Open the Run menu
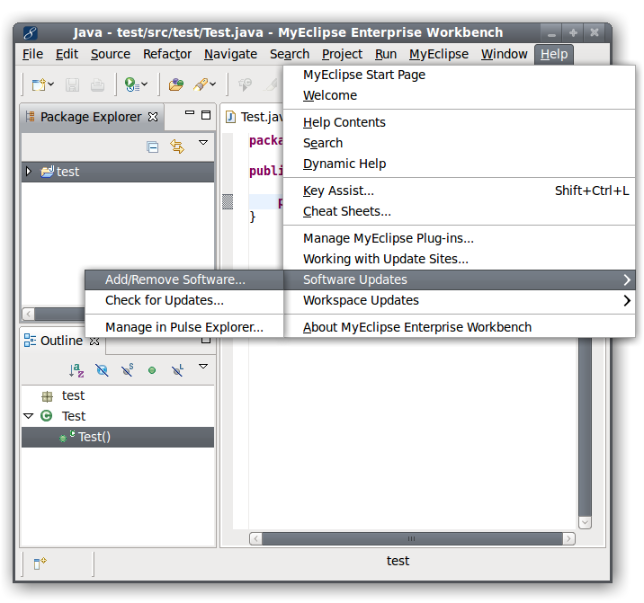 386,54
